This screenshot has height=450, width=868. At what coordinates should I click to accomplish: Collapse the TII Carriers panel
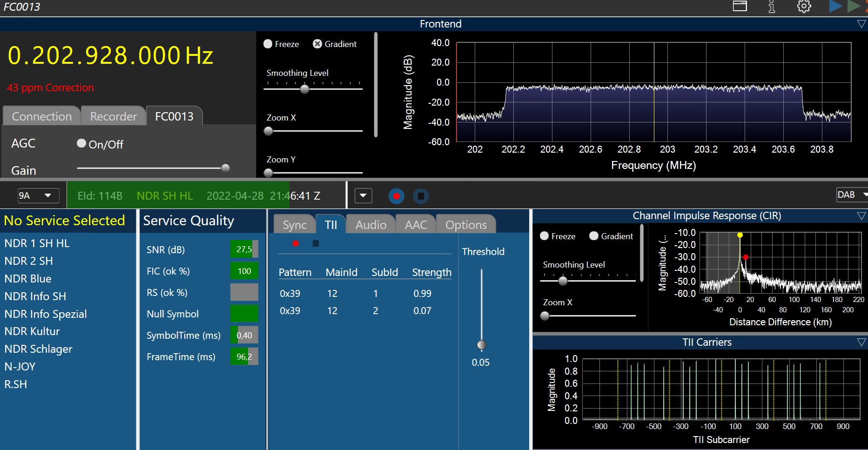click(861, 342)
